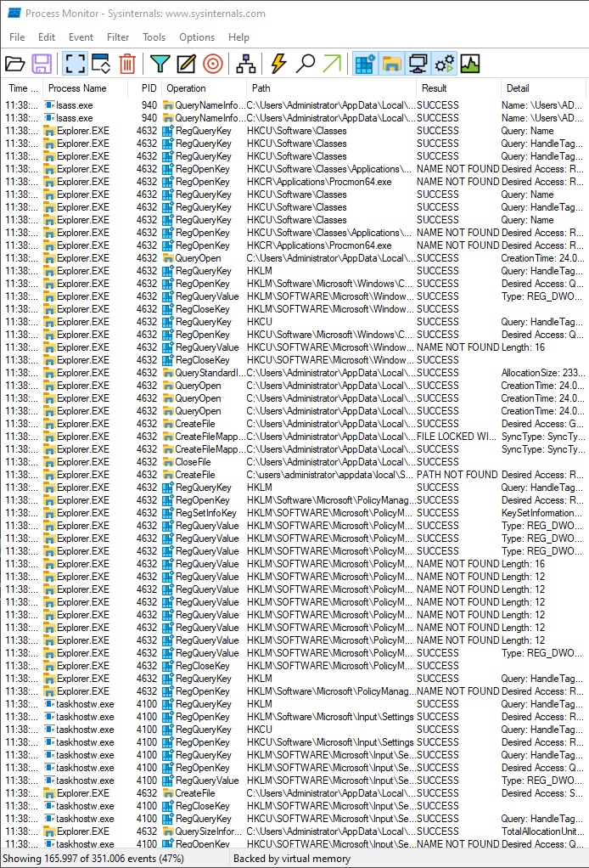Click the TotalAllocationUnit... detail cell

point(542,831)
